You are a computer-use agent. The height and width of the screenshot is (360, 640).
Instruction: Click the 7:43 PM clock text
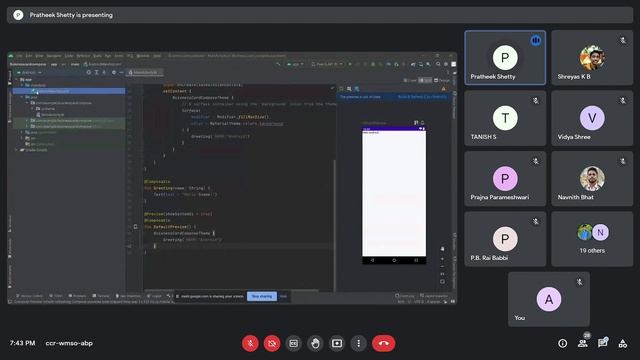point(22,343)
